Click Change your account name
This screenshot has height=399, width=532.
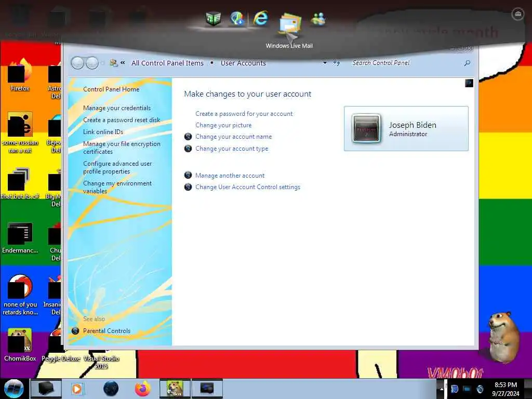tap(233, 137)
